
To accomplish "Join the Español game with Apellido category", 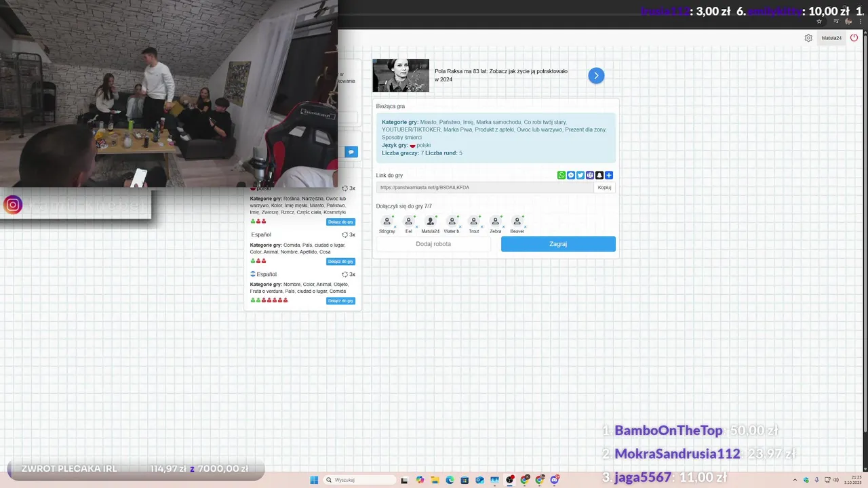I will [340, 262].
